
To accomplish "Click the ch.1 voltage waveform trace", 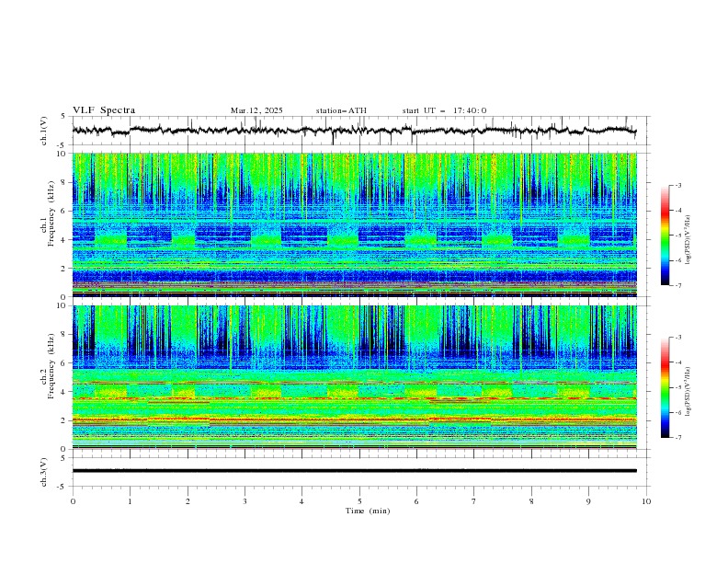I will [x=354, y=130].
